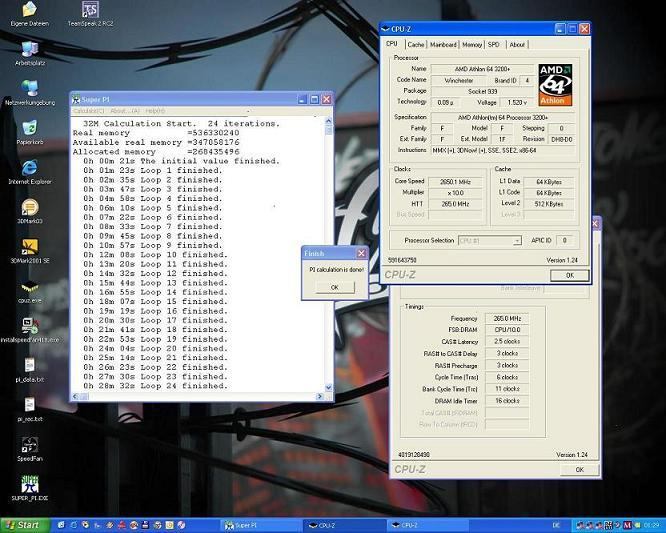Open Arbeitsplatz desktop icon
The image size is (666, 533).
(29, 53)
